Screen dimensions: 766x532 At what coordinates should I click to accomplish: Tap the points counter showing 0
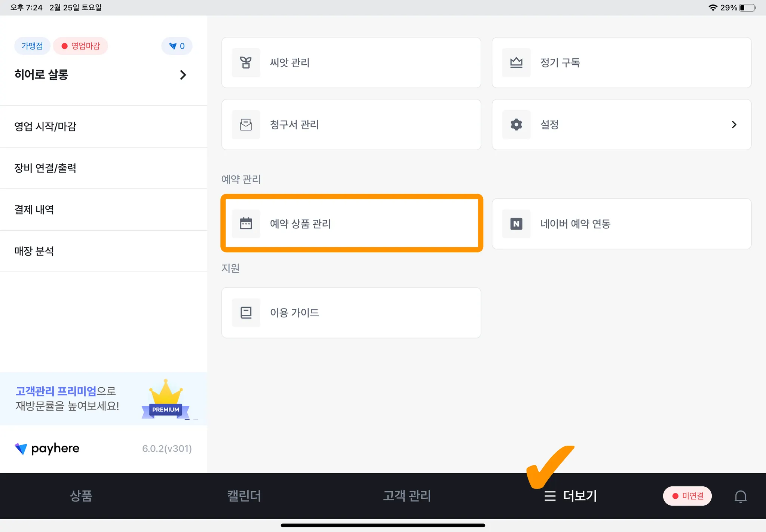(x=177, y=46)
